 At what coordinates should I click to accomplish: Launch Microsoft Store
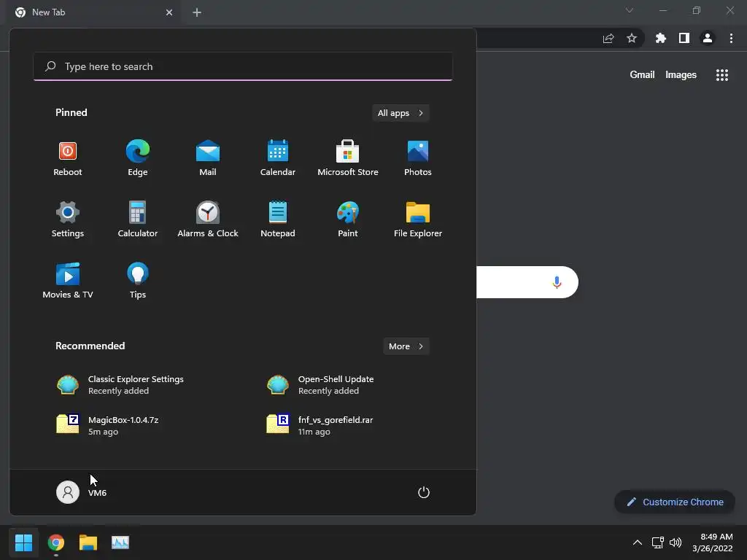pyautogui.click(x=348, y=158)
